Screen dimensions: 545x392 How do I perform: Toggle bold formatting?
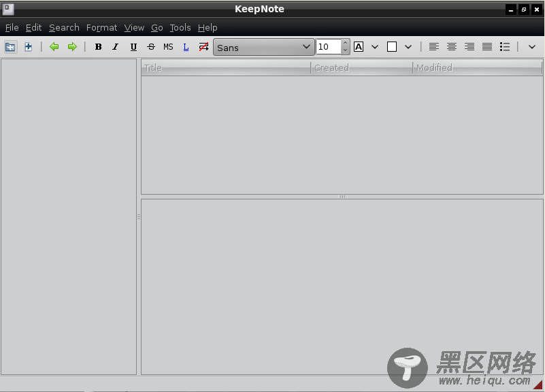(99, 46)
